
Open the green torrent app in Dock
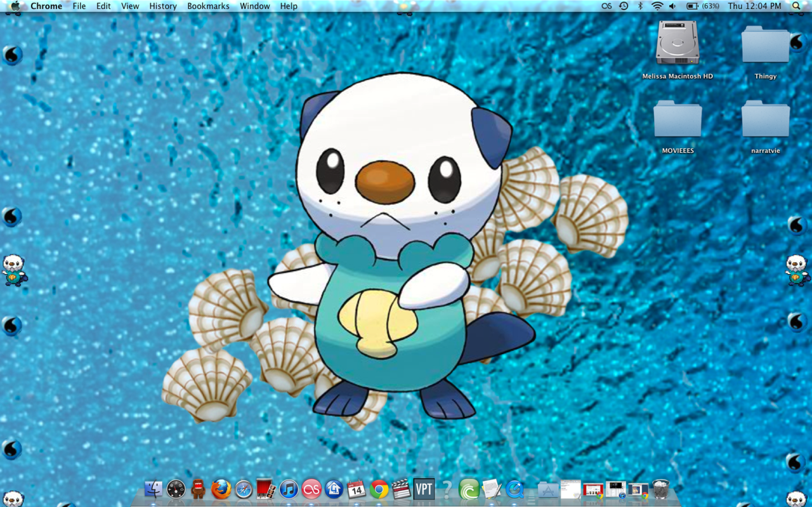pyautogui.click(x=469, y=489)
